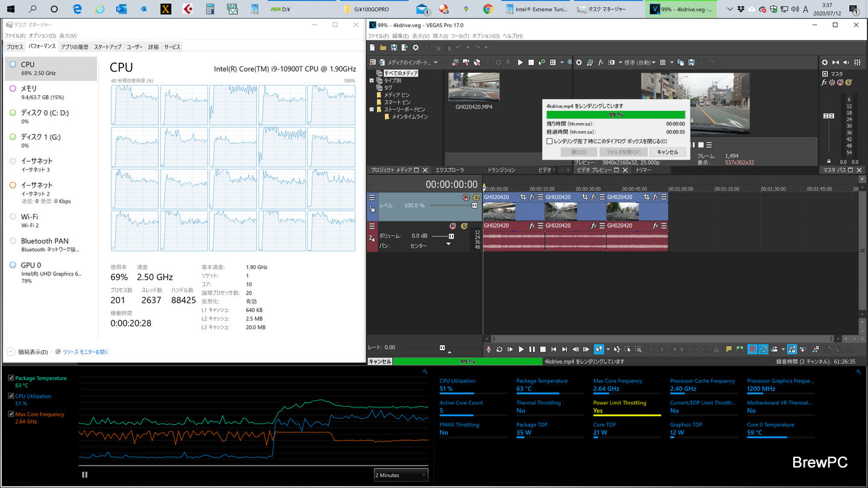Uncheck the Max Core Frequency checkbox
The image size is (868, 488).
click(x=11, y=414)
